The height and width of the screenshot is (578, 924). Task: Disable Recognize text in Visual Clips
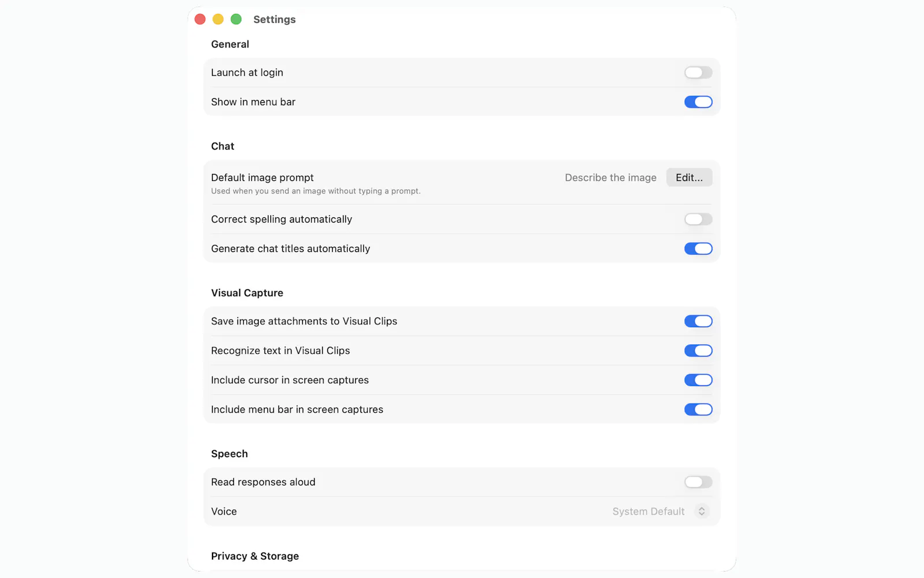tap(698, 351)
